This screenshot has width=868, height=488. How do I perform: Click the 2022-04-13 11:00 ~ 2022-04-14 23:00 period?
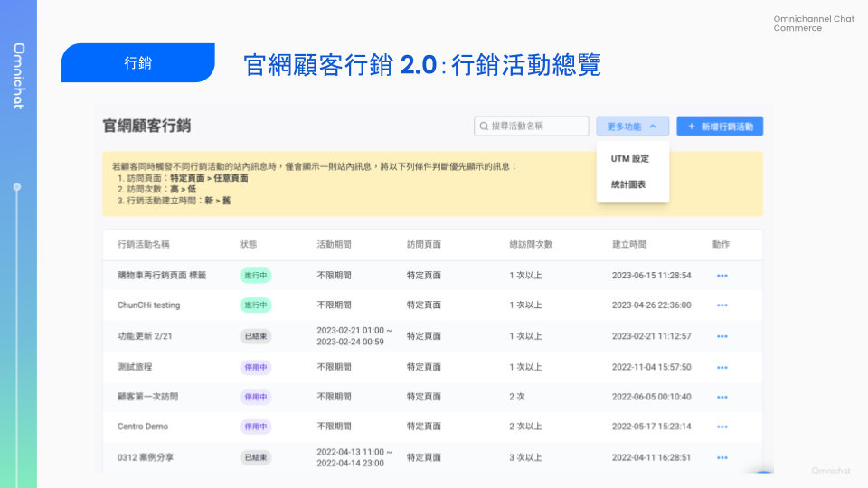[x=354, y=458]
